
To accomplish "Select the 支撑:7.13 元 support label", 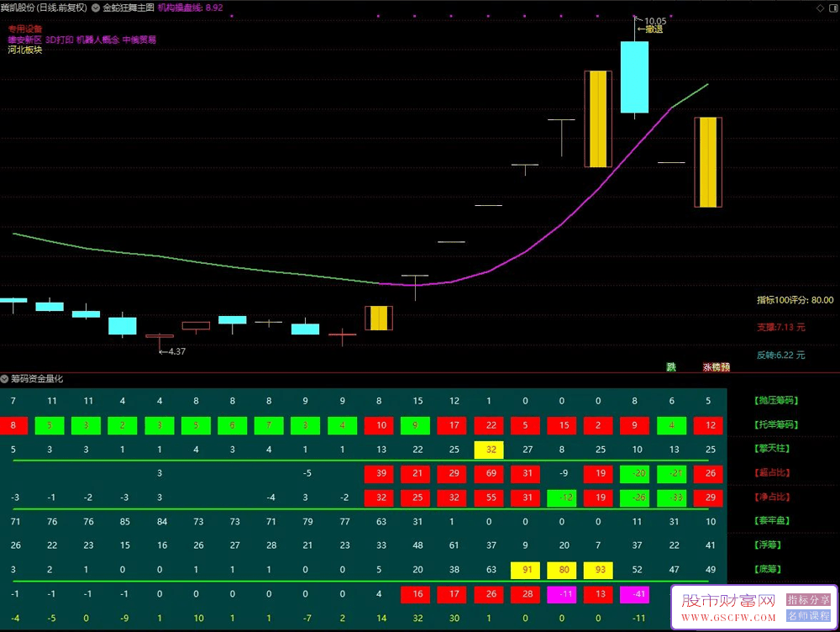I will pos(781,327).
